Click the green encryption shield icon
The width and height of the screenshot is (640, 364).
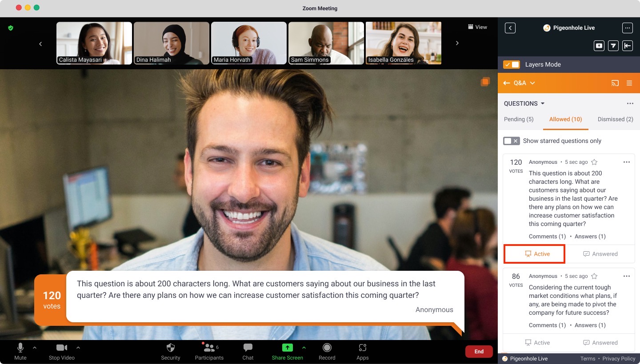tap(11, 28)
